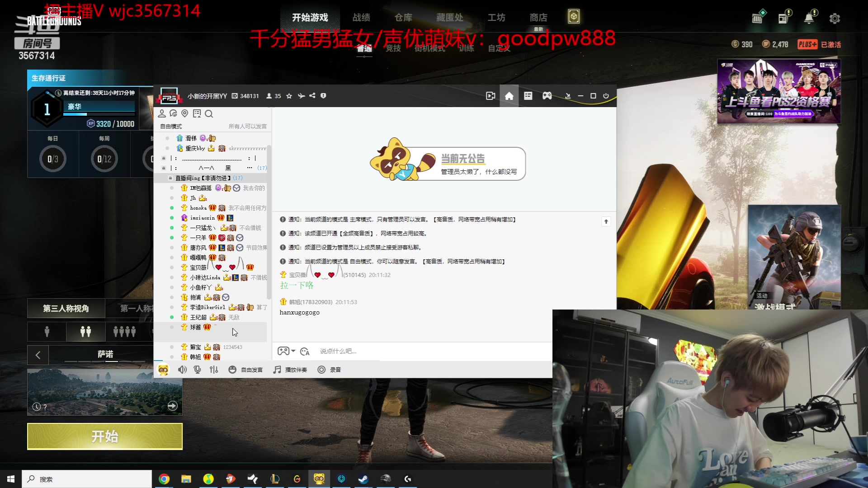Click the favorite star icon for channel
868x488 pixels.
tap(289, 96)
